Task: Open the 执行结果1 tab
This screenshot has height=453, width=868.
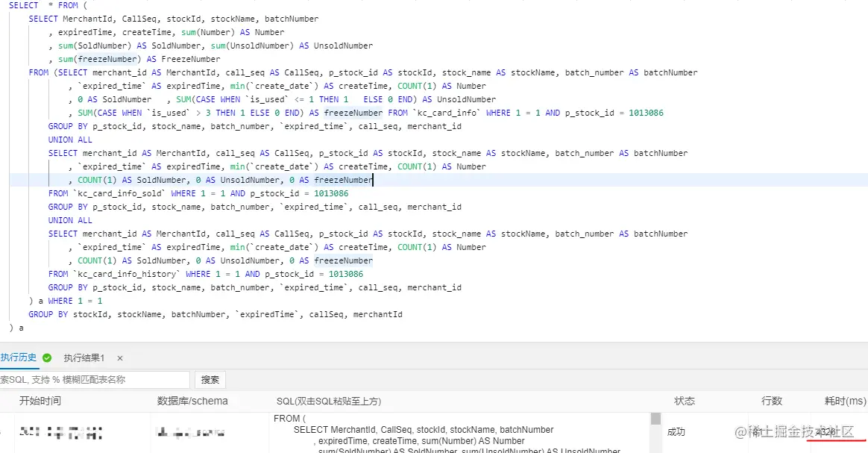Action: point(84,357)
